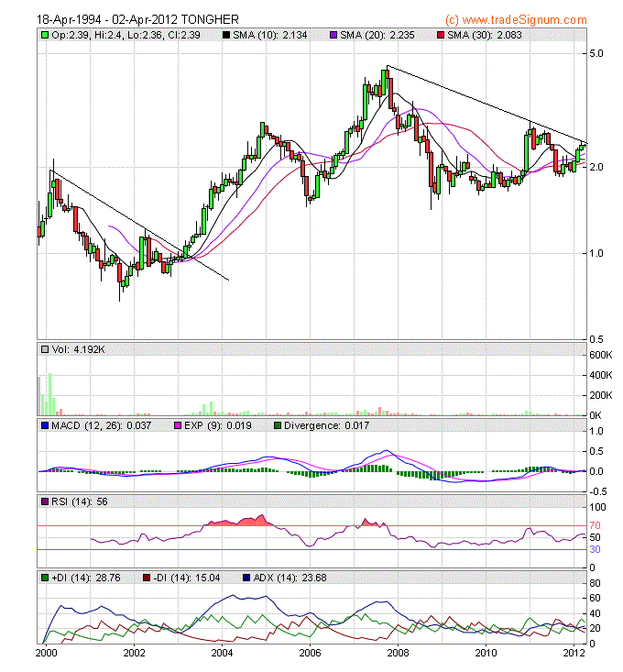
Task: Click the purple SMA (20) legend swatch
Action: point(333,35)
